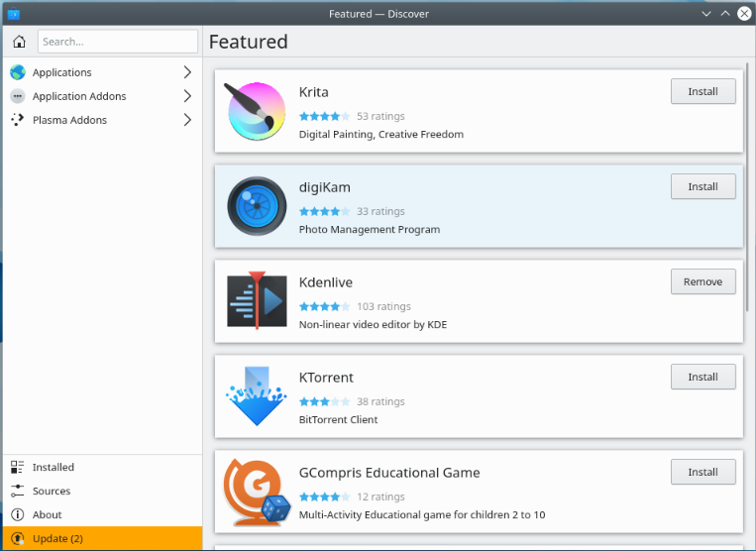Expand the Application Addons chevron
Screen dimensions: 756x551
click(x=187, y=96)
